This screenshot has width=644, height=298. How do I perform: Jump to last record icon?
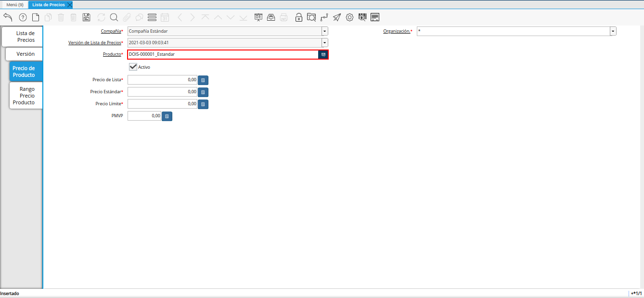click(x=243, y=17)
